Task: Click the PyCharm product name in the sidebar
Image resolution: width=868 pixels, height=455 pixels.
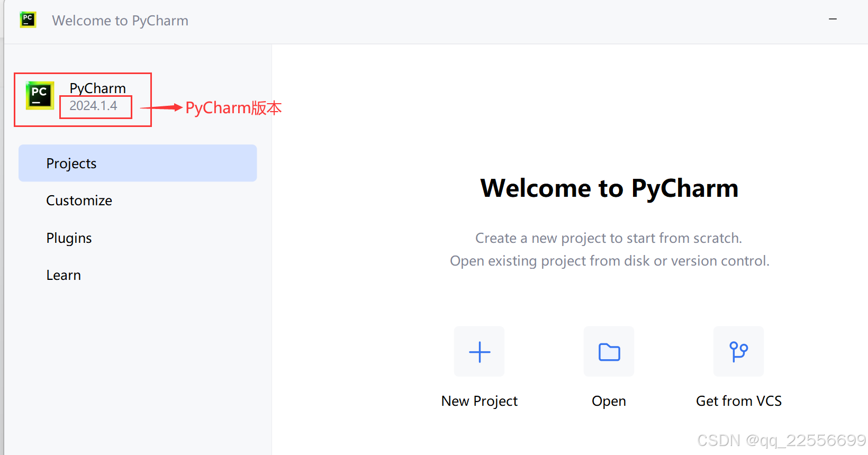Action: click(x=98, y=88)
